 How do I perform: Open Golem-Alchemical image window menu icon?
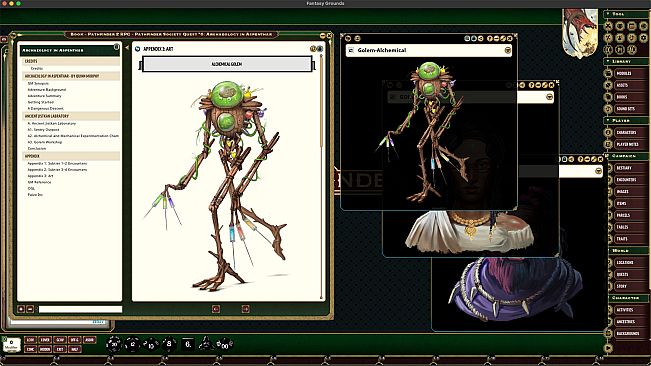(x=507, y=50)
